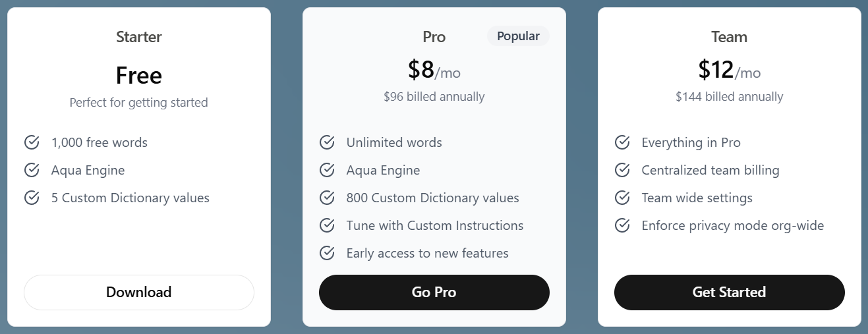
Task: Click checkmark icon beside Starter's Aqua Engine
Action: [x=32, y=170]
